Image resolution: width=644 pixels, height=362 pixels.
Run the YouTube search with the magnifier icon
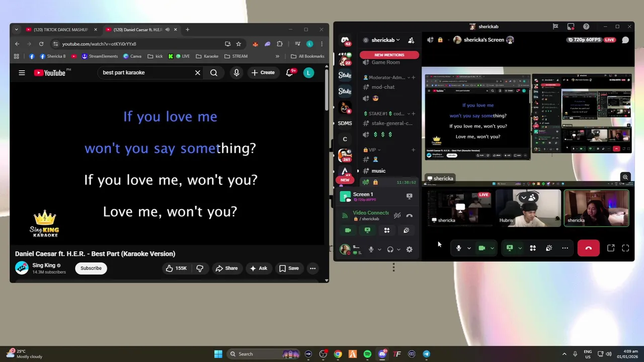(x=214, y=73)
